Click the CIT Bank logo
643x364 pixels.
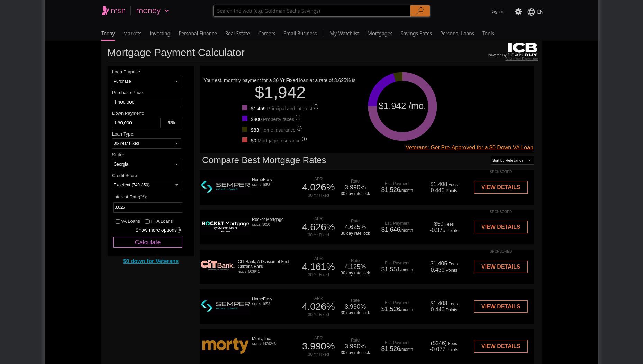(217, 265)
